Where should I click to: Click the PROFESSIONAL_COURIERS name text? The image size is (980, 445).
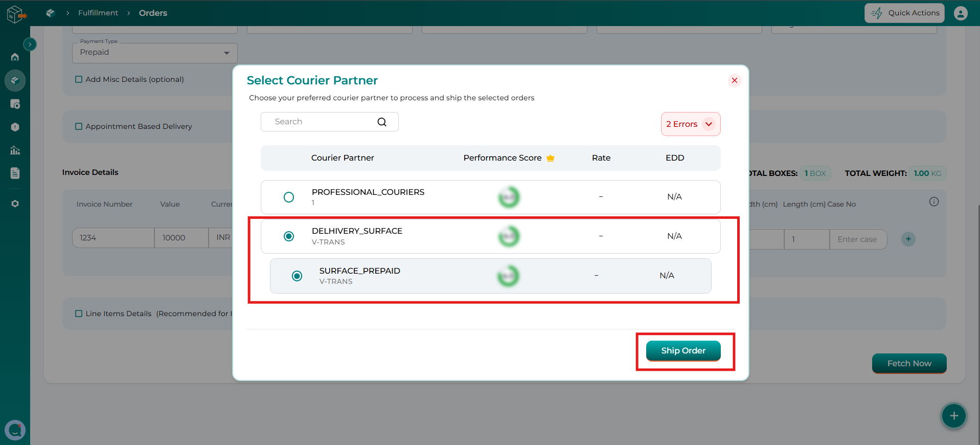coord(368,192)
